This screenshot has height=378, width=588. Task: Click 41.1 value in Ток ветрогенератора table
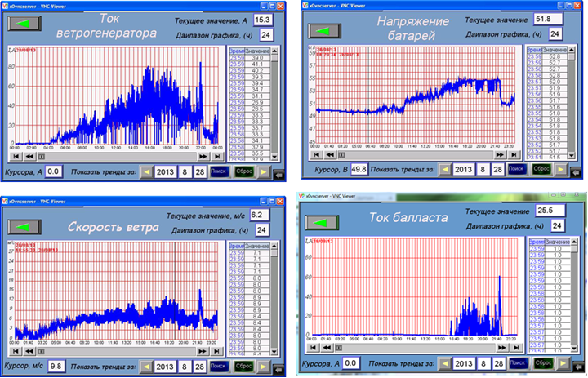pos(257,64)
